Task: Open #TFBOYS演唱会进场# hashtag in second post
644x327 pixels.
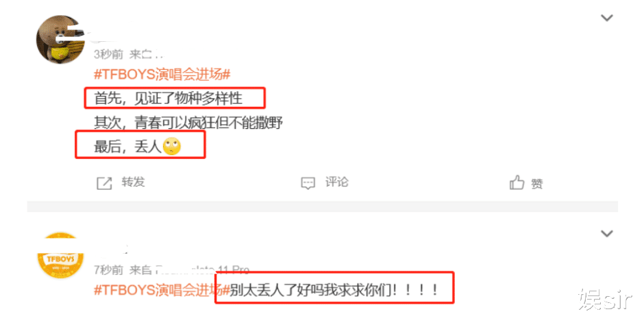Action: [162, 290]
